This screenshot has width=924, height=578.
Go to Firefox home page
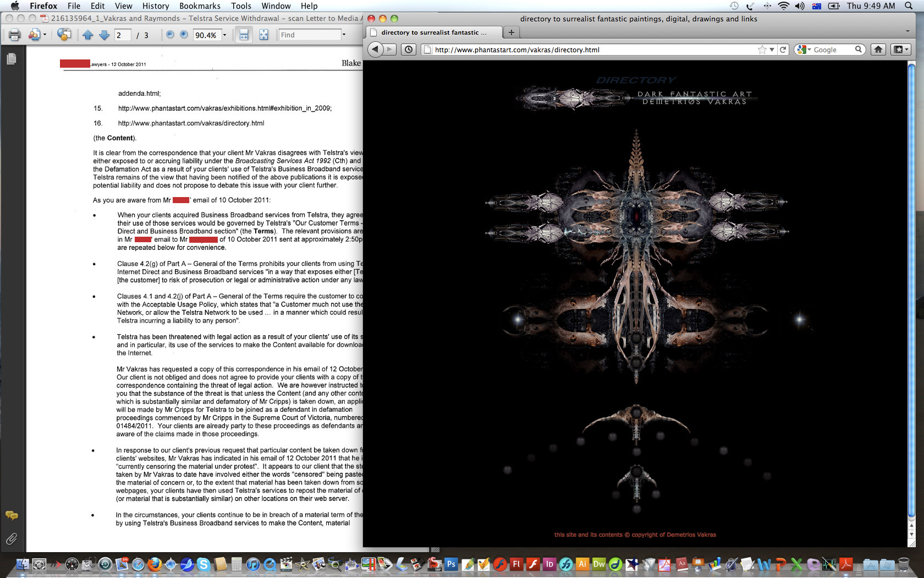click(878, 50)
